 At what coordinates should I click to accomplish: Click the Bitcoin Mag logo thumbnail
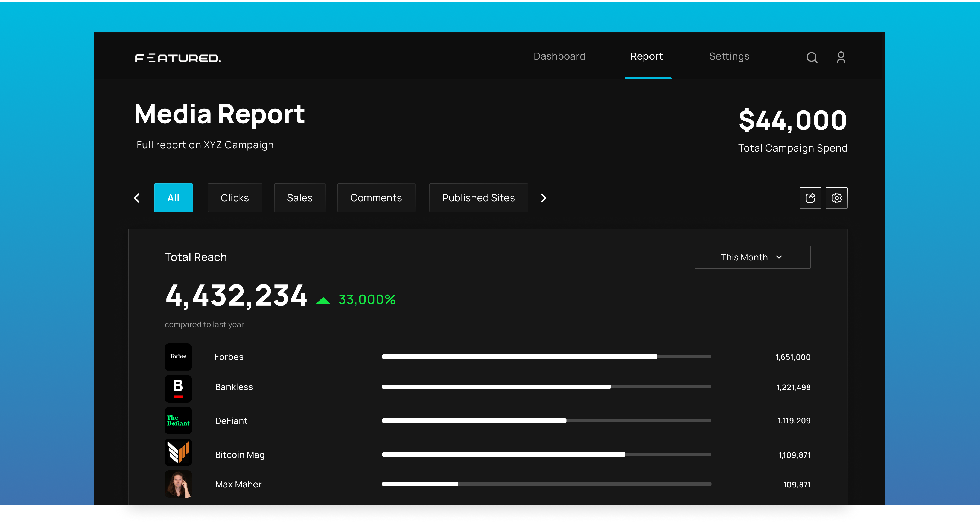178,452
